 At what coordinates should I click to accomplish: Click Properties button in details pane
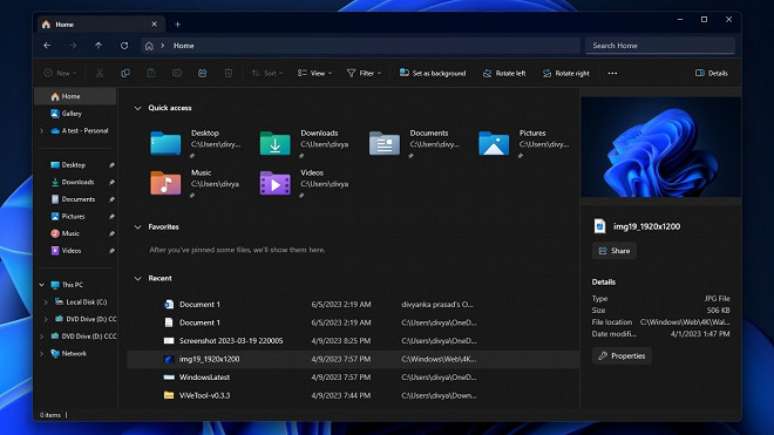click(x=622, y=356)
